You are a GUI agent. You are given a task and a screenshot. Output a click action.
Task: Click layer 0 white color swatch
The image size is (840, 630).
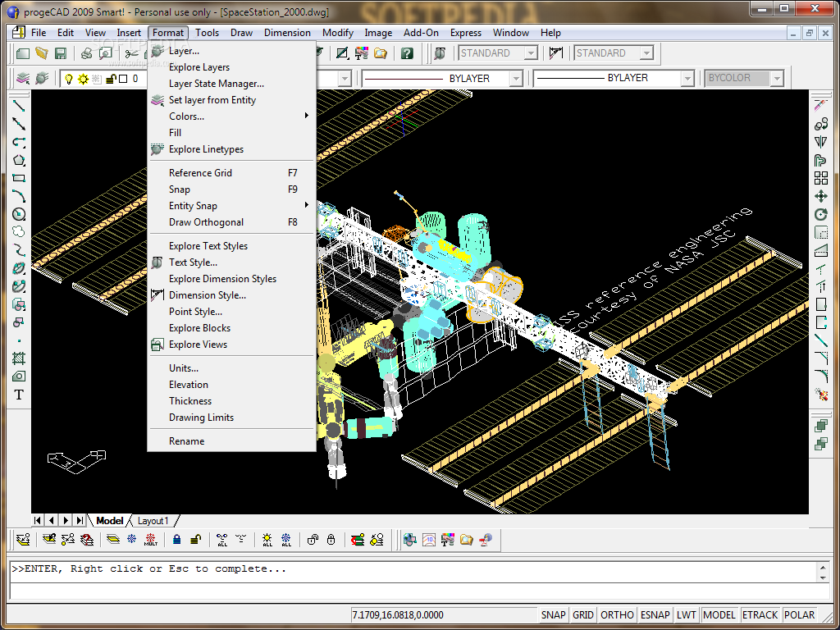coord(123,79)
